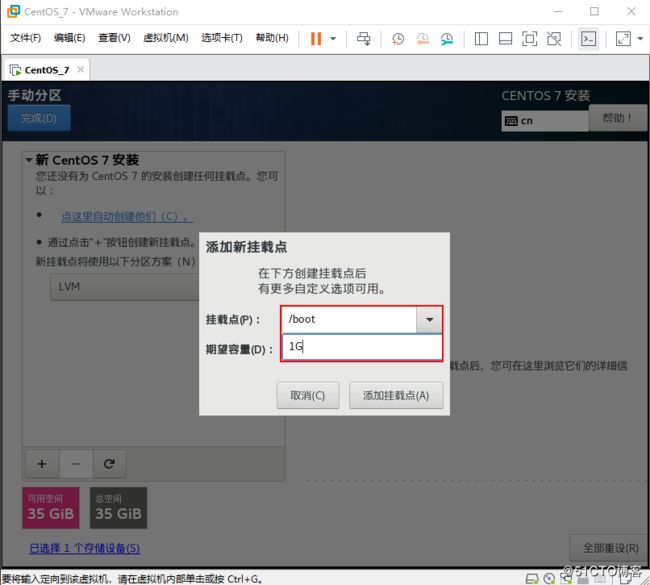650x585 pixels.
Task: Switch to Unity mode
Action: (x=554, y=39)
